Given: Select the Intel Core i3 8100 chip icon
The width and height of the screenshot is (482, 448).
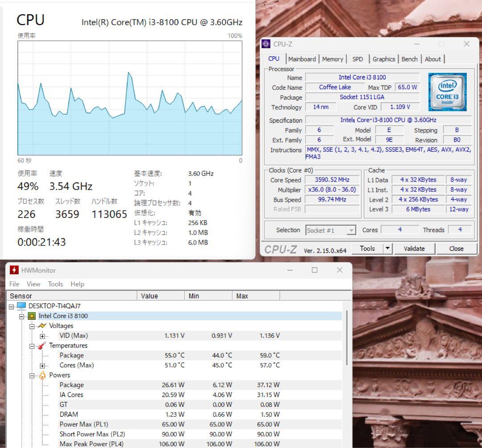Looking at the screenshot, I should tap(32, 316).
